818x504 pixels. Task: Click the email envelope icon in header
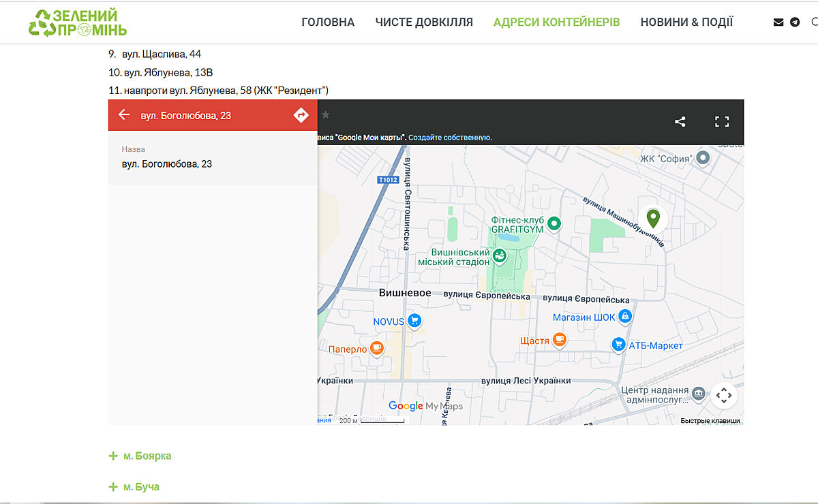pyautogui.click(x=778, y=22)
